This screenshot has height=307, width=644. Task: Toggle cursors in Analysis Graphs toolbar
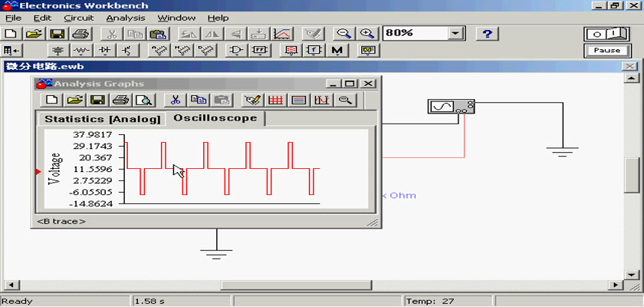(x=321, y=100)
